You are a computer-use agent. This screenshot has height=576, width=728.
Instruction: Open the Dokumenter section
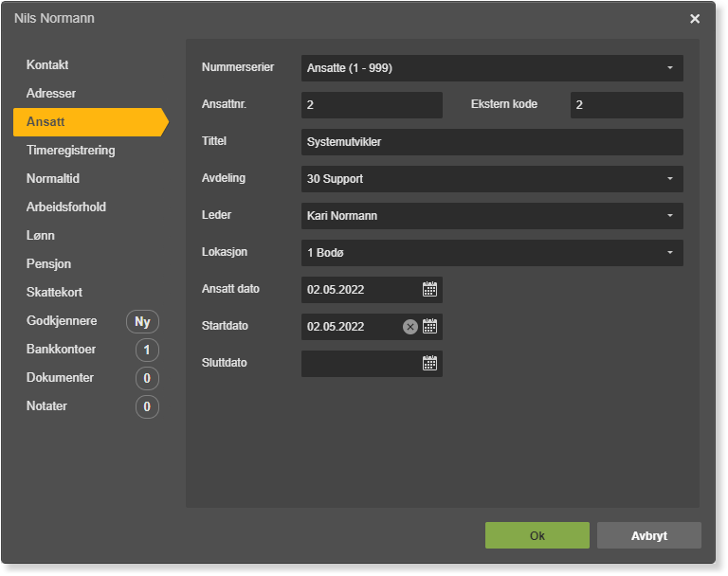(x=60, y=377)
